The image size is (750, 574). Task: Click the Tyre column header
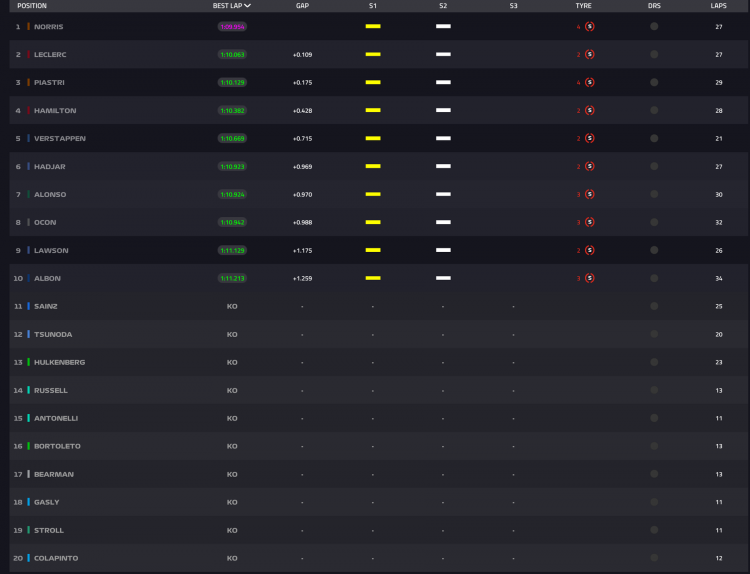(584, 6)
